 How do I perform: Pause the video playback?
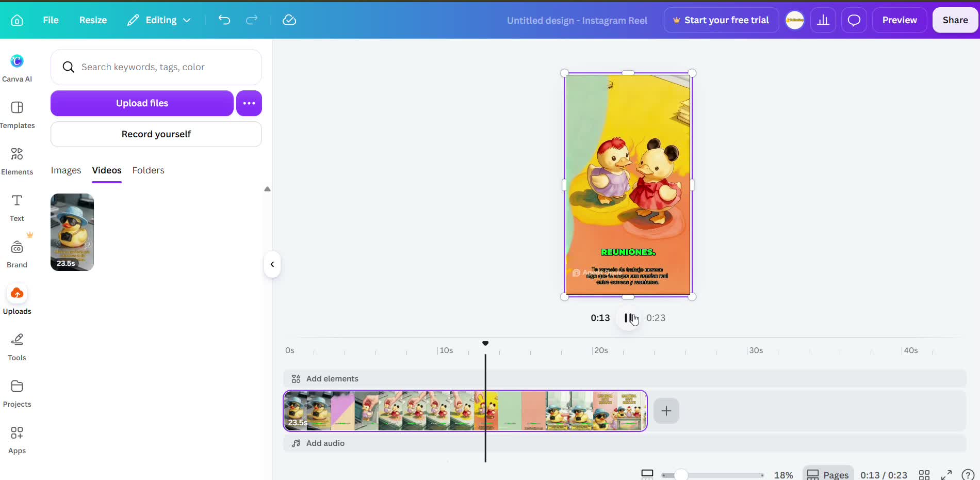coord(629,318)
